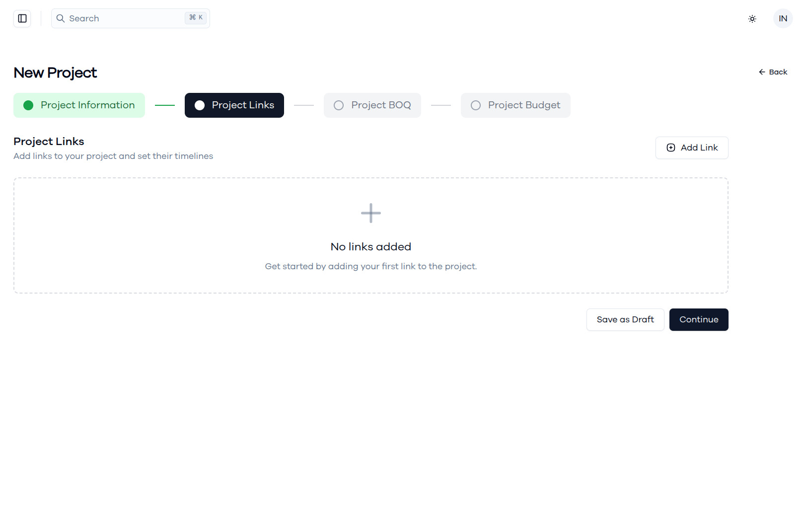Click the Back arrow link

pos(773,72)
